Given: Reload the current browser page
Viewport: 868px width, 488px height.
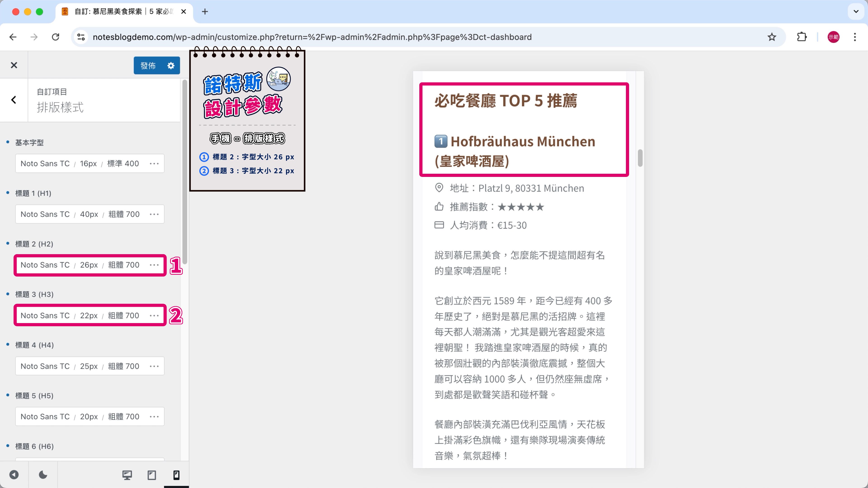Looking at the screenshot, I should [x=56, y=37].
